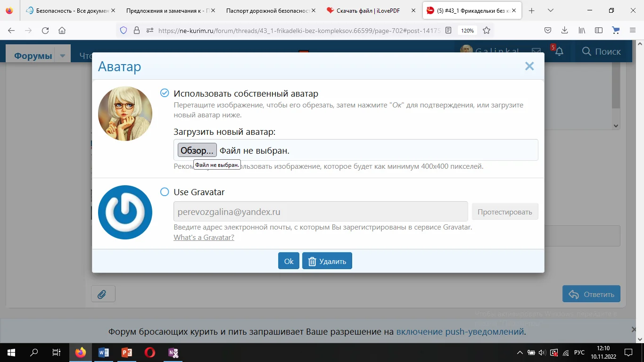
Task: Click Gravatar email input field
Action: pyautogui.click(x=321, y=212)
